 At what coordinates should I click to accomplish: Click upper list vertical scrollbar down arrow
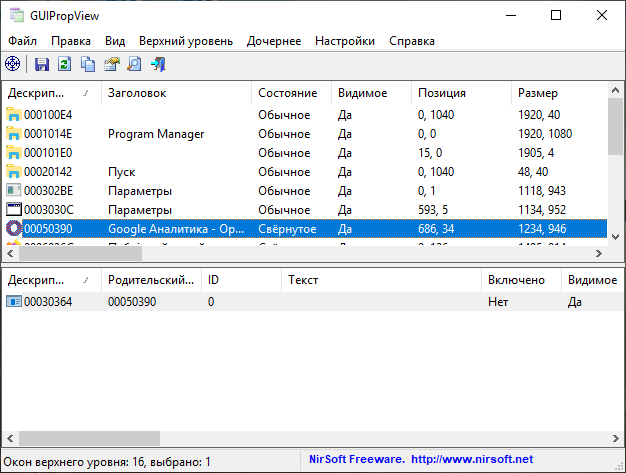[x=615, y=237]
